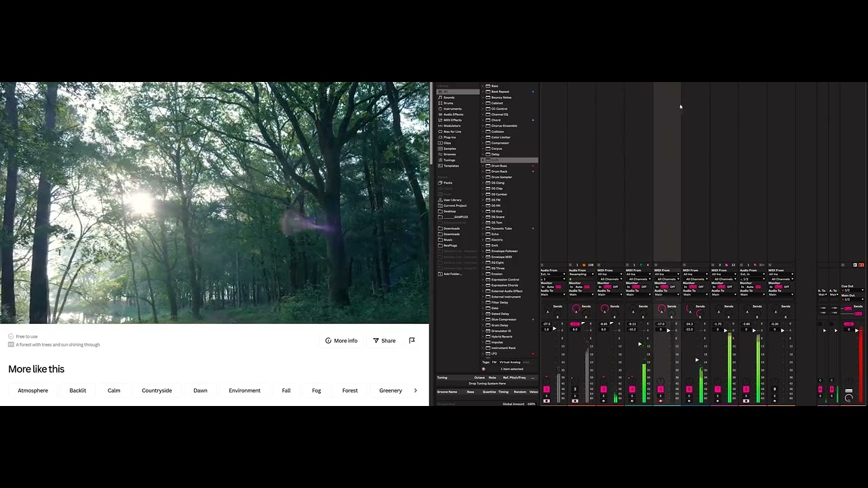Click the tuning options ellipsis button
This screenshot has width=868, height=488.
(x=534, y=378)
